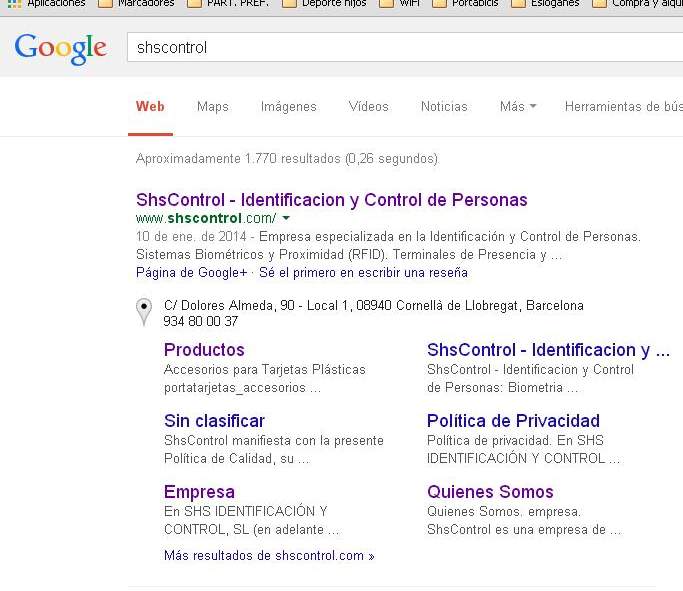Open Página de Google+ link
683x591 pixels.
click(191, 273)
